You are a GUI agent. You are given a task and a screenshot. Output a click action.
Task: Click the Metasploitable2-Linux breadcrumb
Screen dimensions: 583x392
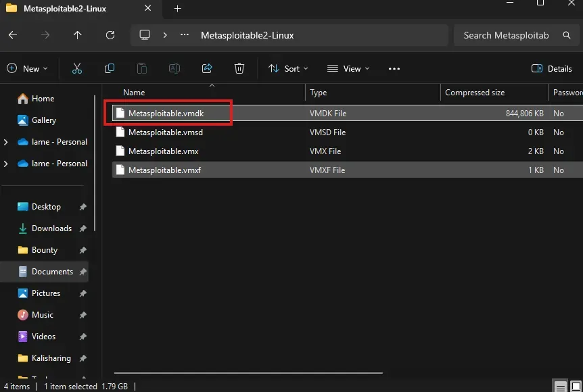(248, 35)
